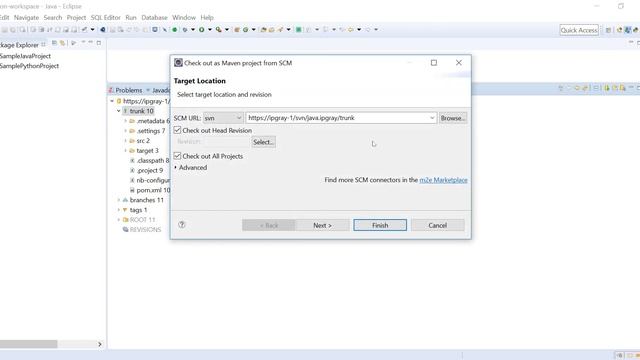640x360 pixels.
Task: Click the trunk 10 folder icon
Action: (x=126, y=111)
